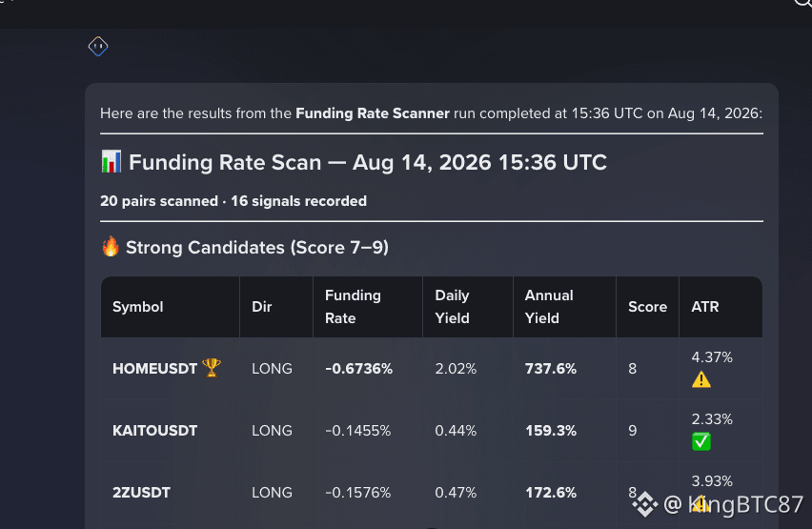Click the 737.6% annual yield value
812x529 pixels.
tap(551, 368)
